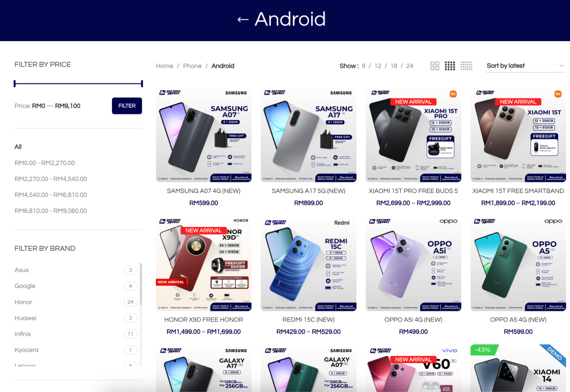Select RM4,540.00 - RM6,810.00 price range
570x392 pixels.
point(51,195)
